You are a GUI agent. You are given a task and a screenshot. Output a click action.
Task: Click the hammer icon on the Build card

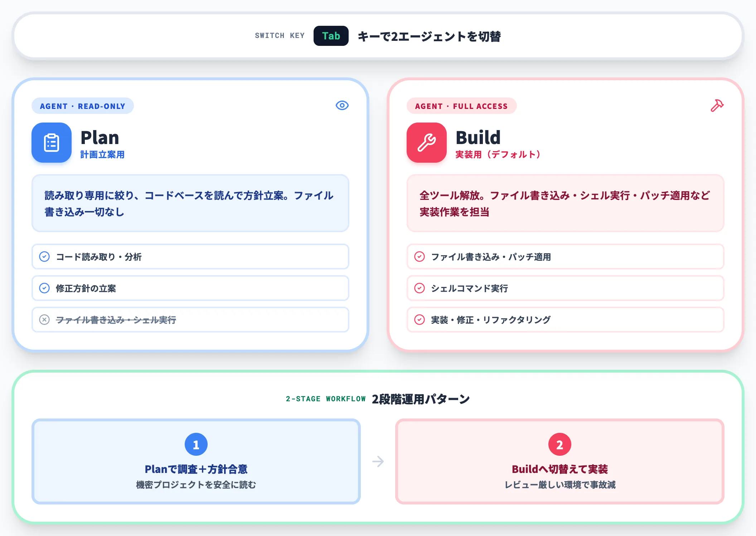point(717,105)
